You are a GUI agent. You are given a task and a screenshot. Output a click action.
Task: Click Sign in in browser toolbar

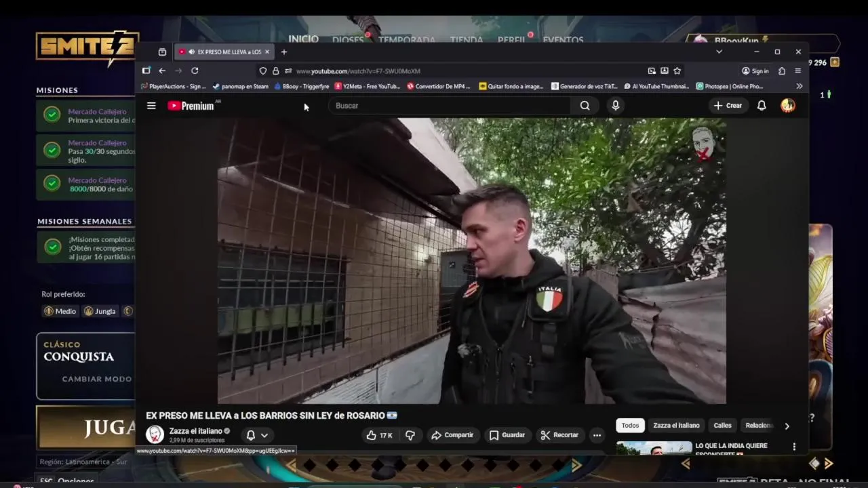[x=755, y=70]
